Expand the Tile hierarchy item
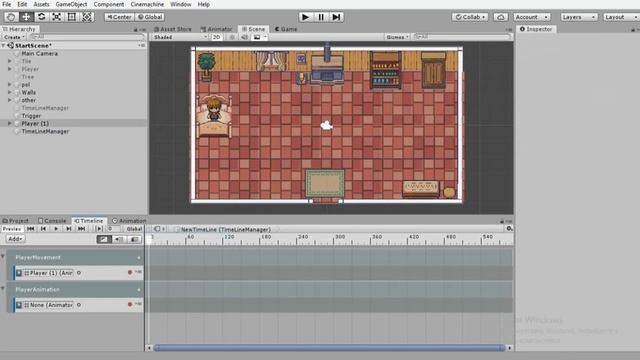Image resolution: width=640 pixels, height=360 pixels. (x=10, y=61)
